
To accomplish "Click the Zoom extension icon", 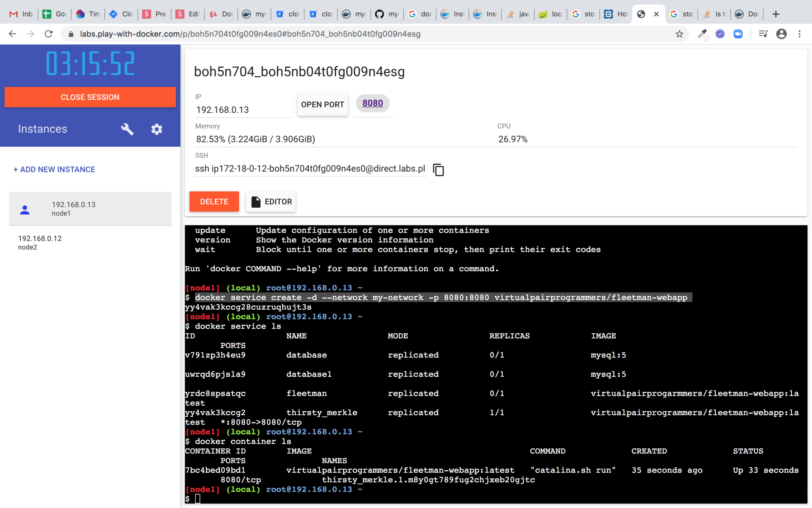I will 738,34.
